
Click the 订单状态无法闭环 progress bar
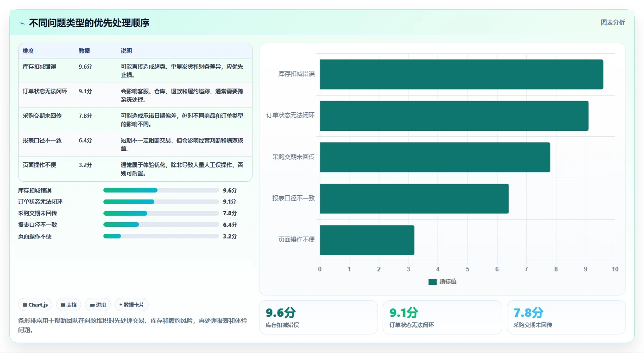pos(161,202)
